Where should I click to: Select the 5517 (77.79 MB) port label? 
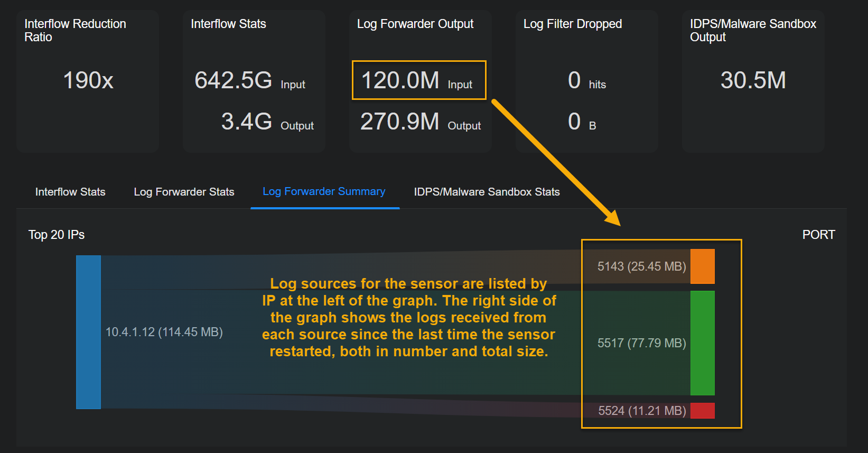pyautogui.click(x=641, y=343)
